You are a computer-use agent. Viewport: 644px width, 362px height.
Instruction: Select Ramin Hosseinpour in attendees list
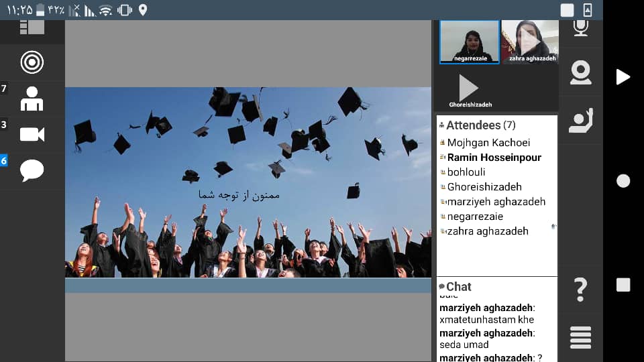(494, 158)
